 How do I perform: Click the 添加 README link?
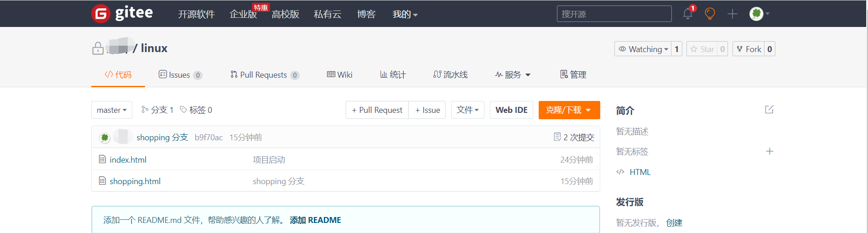click(315, 220)
